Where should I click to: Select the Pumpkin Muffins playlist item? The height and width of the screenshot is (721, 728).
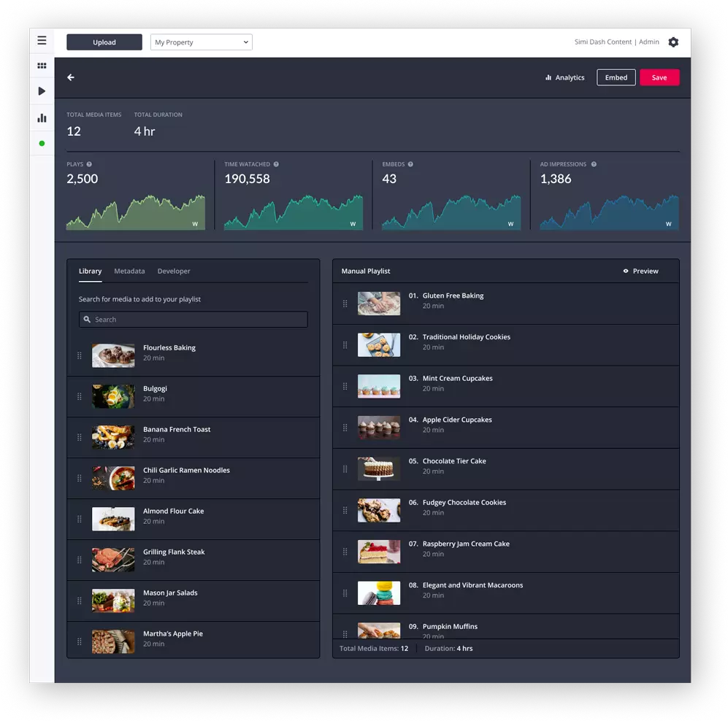point(505,628)
